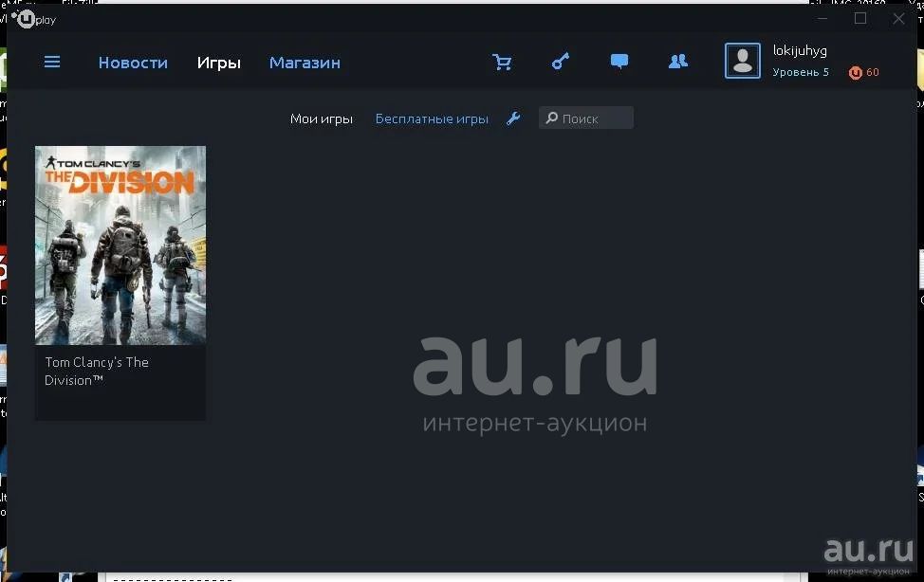Click the 60 units balance
This screenshot has width=924, height=582.
pos(873,72)
